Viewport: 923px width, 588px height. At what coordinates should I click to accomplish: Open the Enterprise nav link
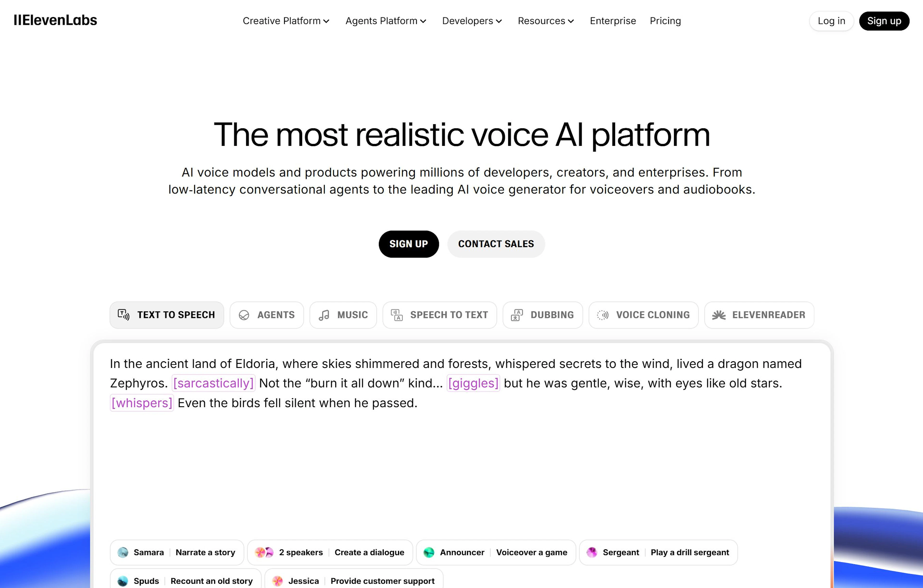[x=612, y=21]
